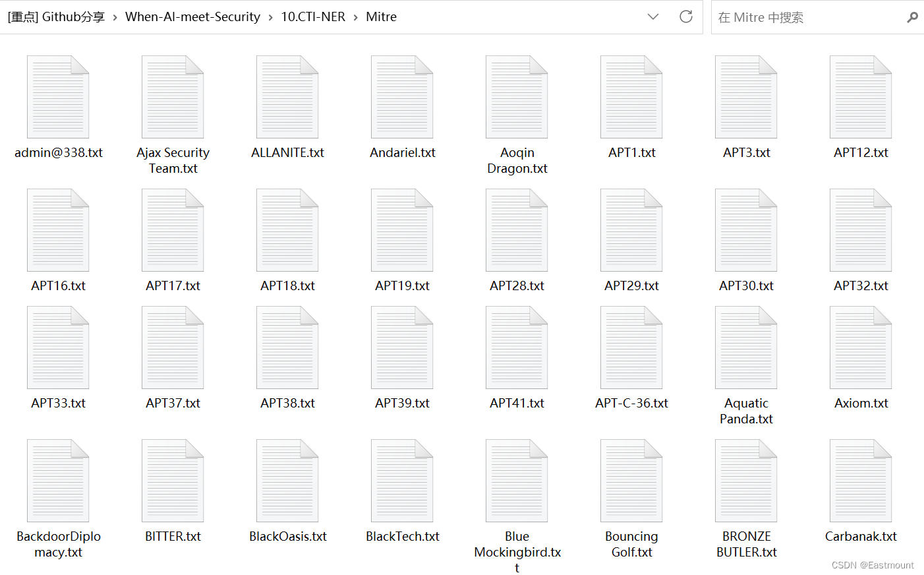This screenshot has height=575, width=924.
Task: Click the Carbanak.txt file name label
Action: click(x=861, y=536)
